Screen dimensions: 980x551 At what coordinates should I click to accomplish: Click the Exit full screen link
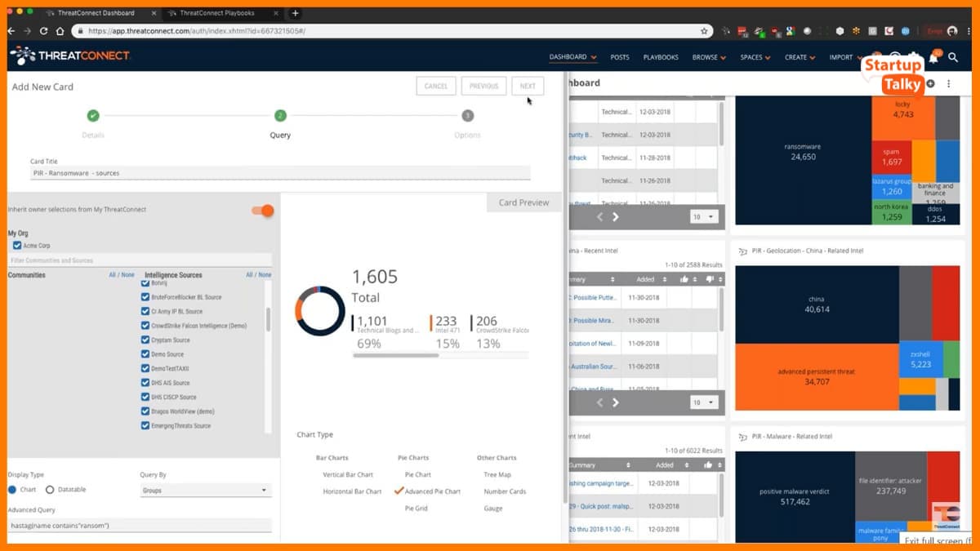point(937,541)
